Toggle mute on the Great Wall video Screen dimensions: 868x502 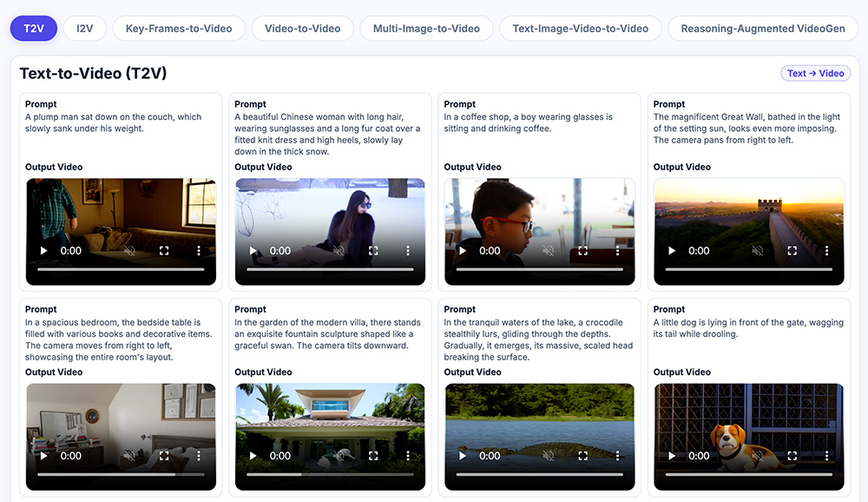[757, 251]
